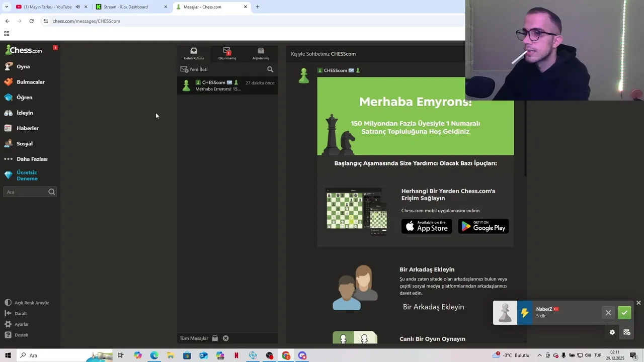The height and width of the screenshot is (362, 644).
Task: Open the apps grid bookmark icon
Action: tap(7, 34)
